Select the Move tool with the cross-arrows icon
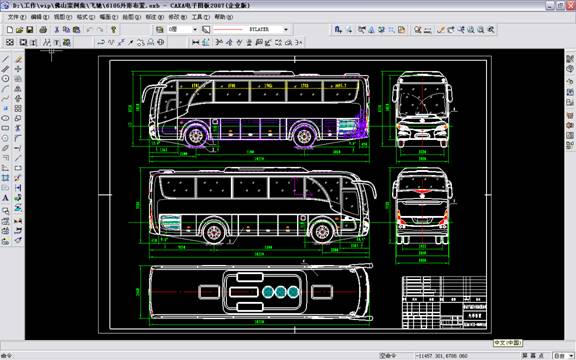The height and width of the screenshot is (360, 576). tap(18, 69)
